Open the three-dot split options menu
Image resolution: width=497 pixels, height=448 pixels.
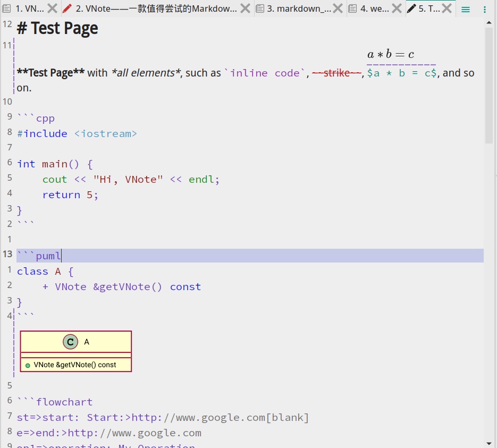coord(485,9)
